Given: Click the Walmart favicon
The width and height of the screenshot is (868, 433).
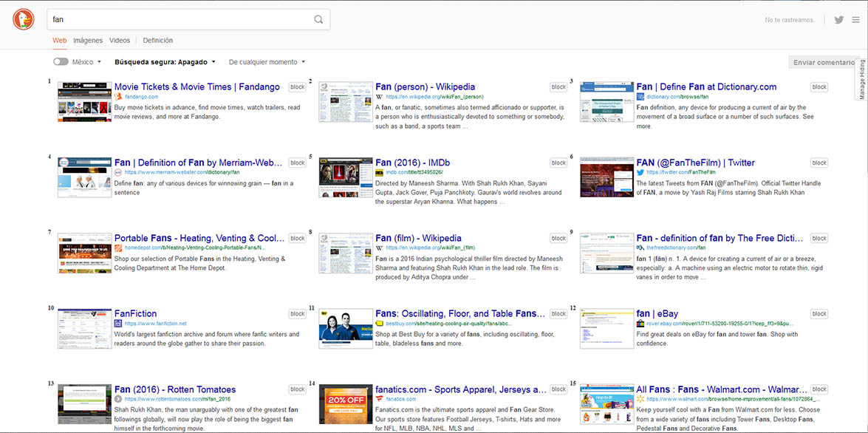Looking at the screenshot, I should (640, 399).
